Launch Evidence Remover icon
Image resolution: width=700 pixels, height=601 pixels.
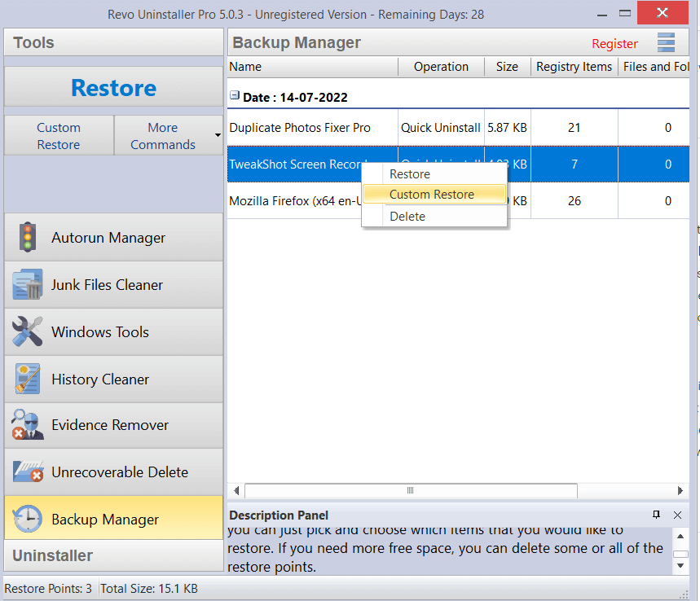27,425
